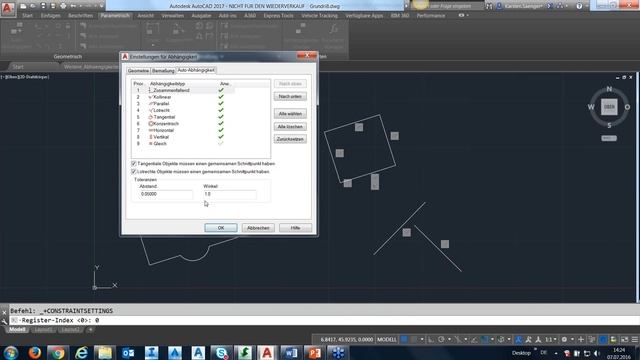Confirm the dialog with OK
The width and height of the screenshot is (640, 360).
click(221, 228)
